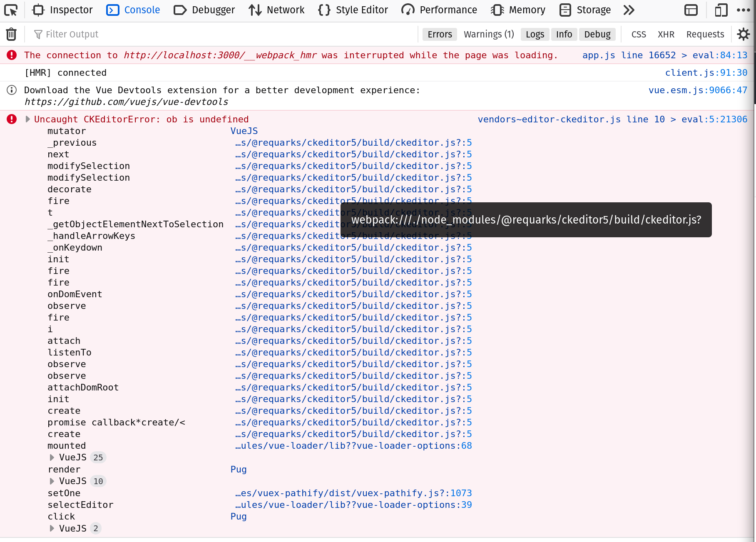Focus the Filter Output field
This screenshot has width=756, height=542.
(x=225, y=34)
